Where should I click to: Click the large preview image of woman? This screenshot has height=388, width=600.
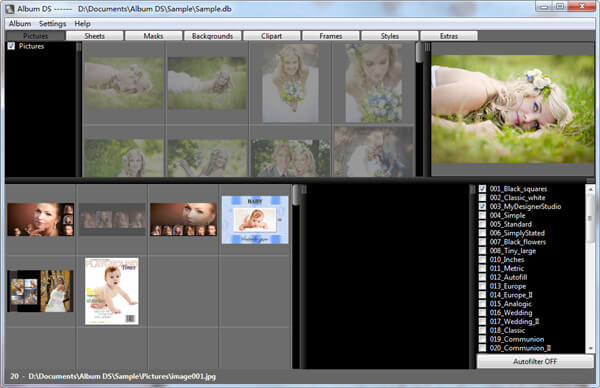(x=513, y=109)
